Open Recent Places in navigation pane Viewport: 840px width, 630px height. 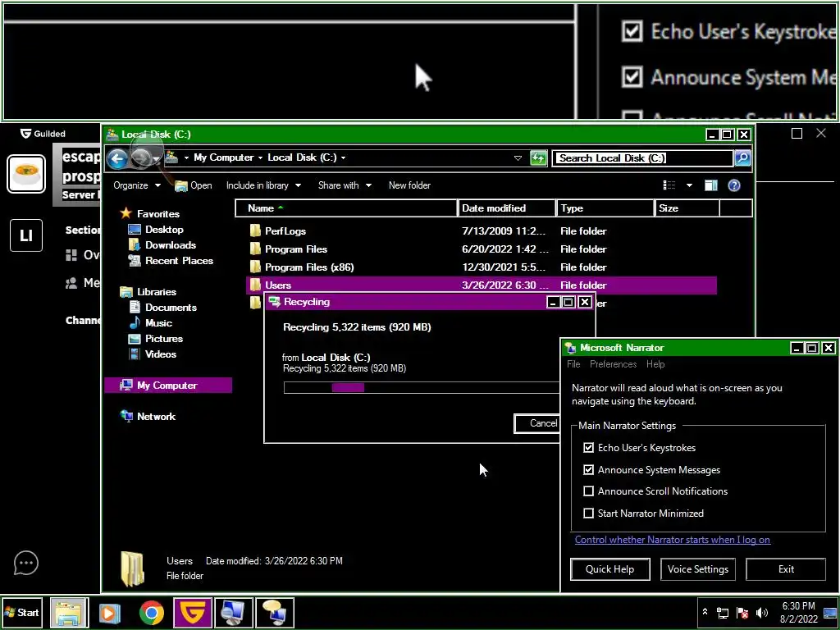coord(171,260)
